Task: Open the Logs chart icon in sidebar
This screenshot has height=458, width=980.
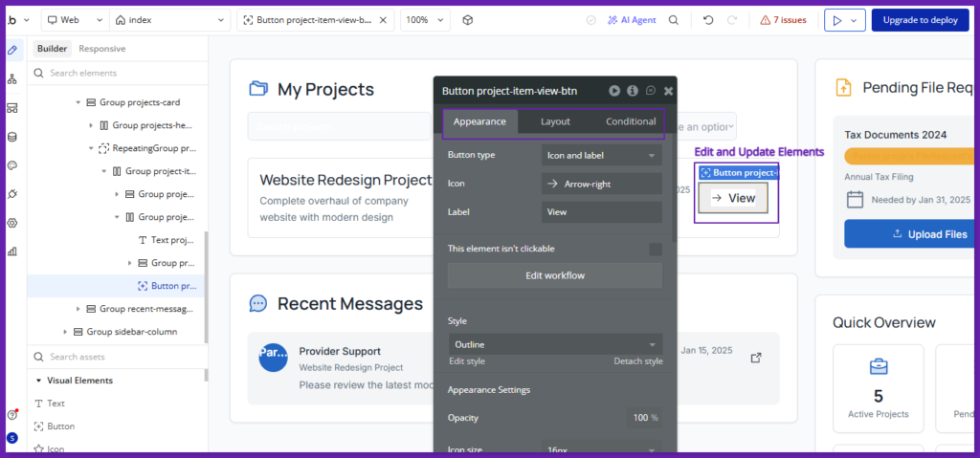Action: [x=11, y=251]
